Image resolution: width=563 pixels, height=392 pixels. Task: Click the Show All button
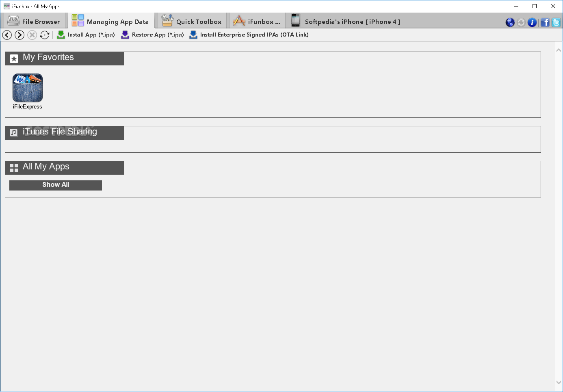[56, 185]
